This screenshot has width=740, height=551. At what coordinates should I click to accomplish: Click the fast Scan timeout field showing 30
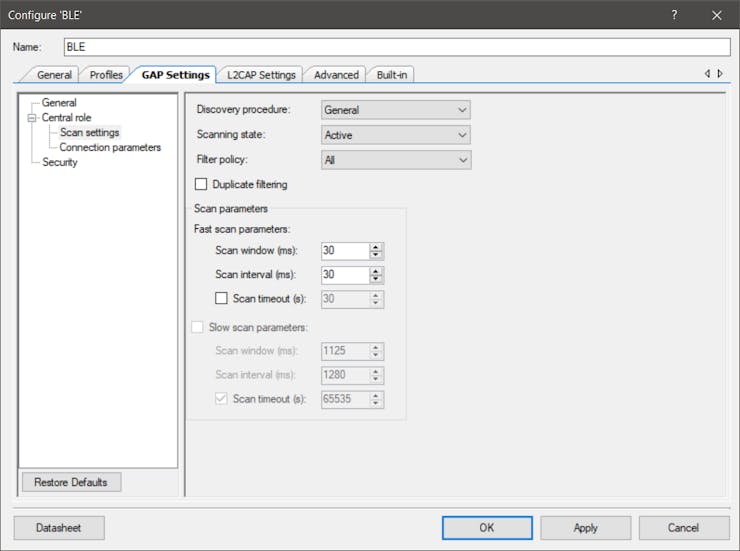tap(345, 299)
